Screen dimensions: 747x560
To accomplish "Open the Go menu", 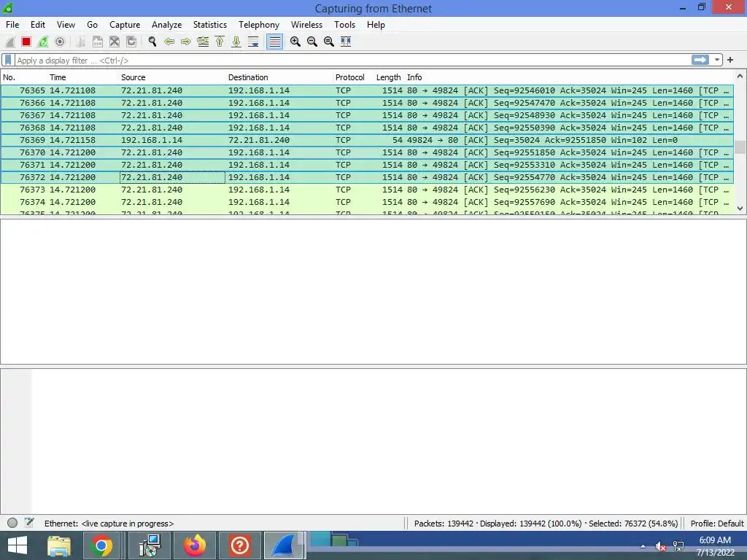I will (x=93, y=25).
